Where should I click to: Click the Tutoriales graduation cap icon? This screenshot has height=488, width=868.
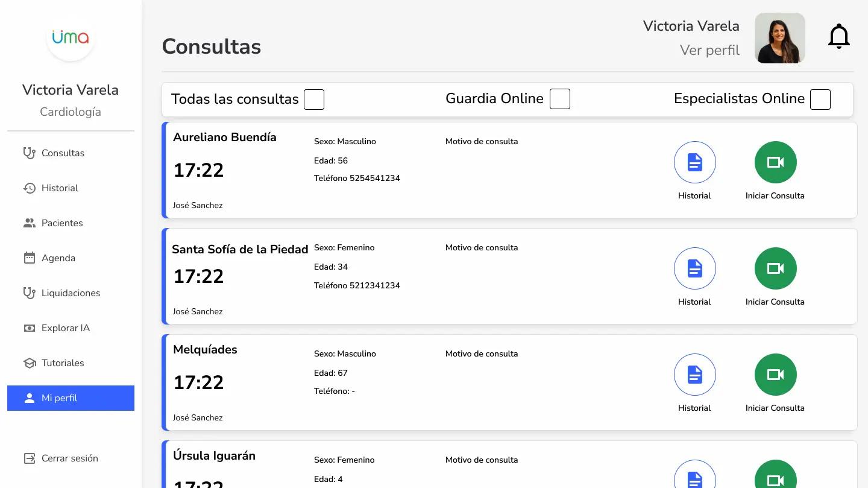28,363
